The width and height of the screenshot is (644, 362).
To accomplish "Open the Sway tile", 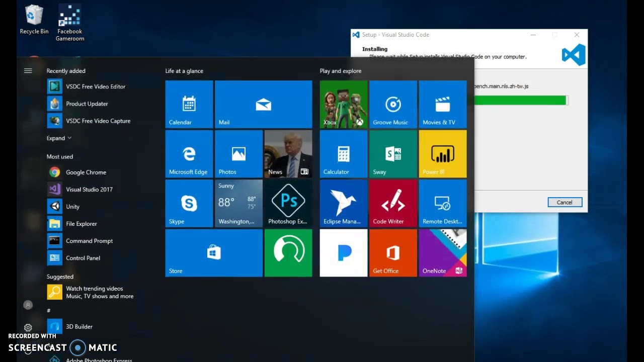I will 393,154.
